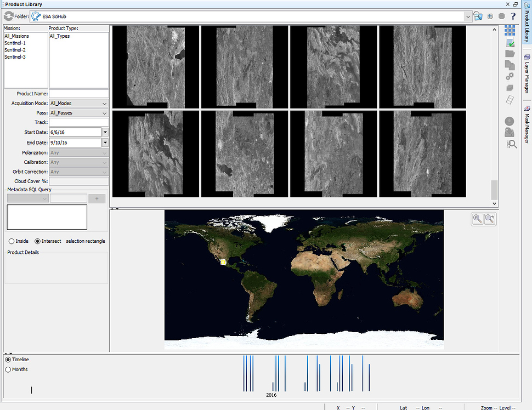The width and height of the screenshot is (532, 410).
Task: Switch to the Mask Manager side tab
Action: (527, 124)
